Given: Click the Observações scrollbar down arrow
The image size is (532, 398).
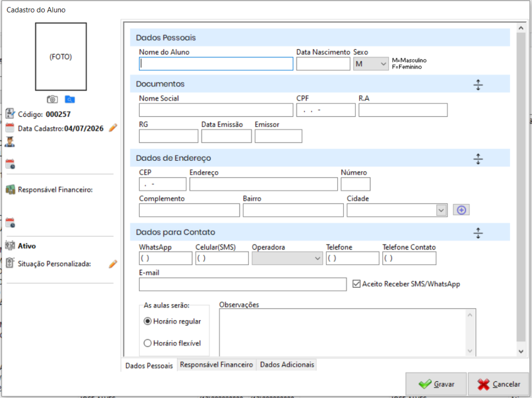Looking at the screenshot, I should click(470, 351).
